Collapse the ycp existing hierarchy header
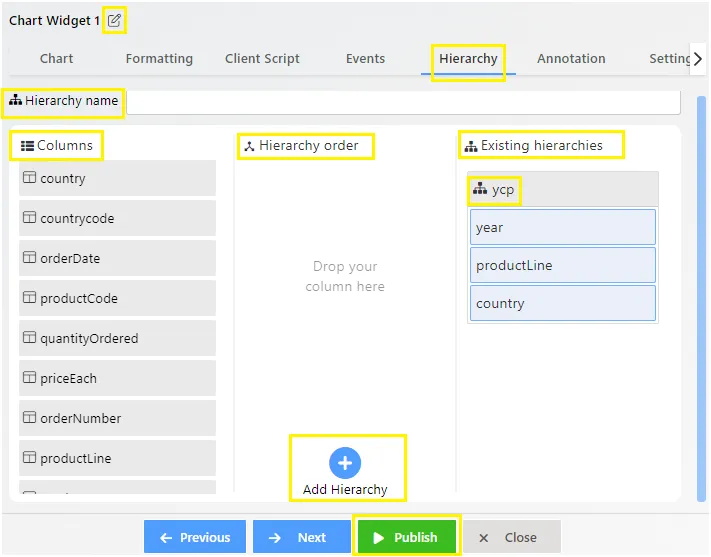 point(563,189)
